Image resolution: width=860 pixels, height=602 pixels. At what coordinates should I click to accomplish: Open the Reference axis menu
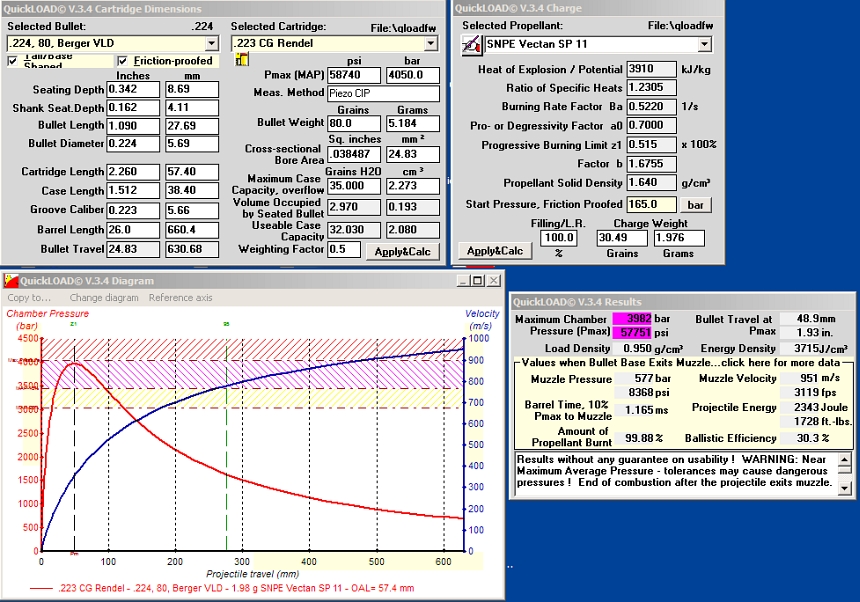(x=180, y=298)
